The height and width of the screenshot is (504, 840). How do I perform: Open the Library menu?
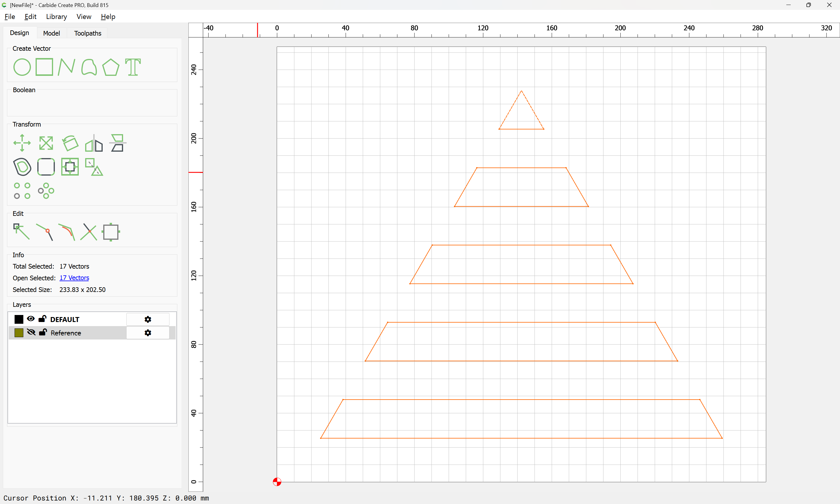[x=56, y=17]
